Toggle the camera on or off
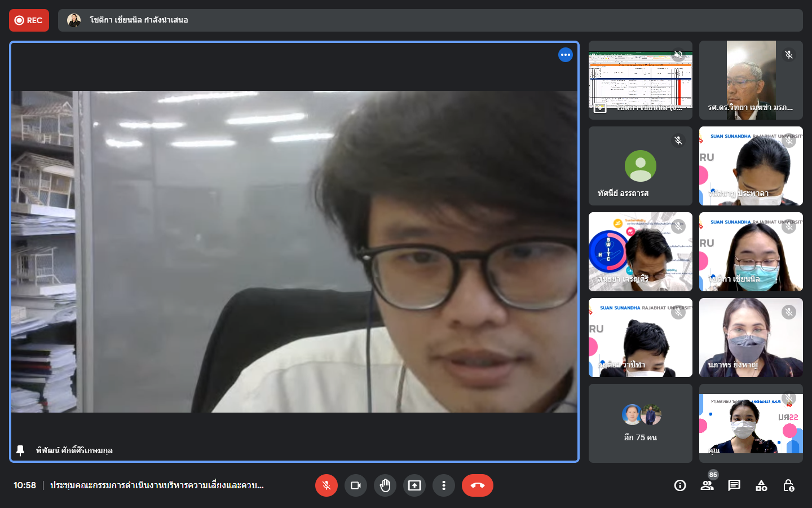 [x=356, y=485]
